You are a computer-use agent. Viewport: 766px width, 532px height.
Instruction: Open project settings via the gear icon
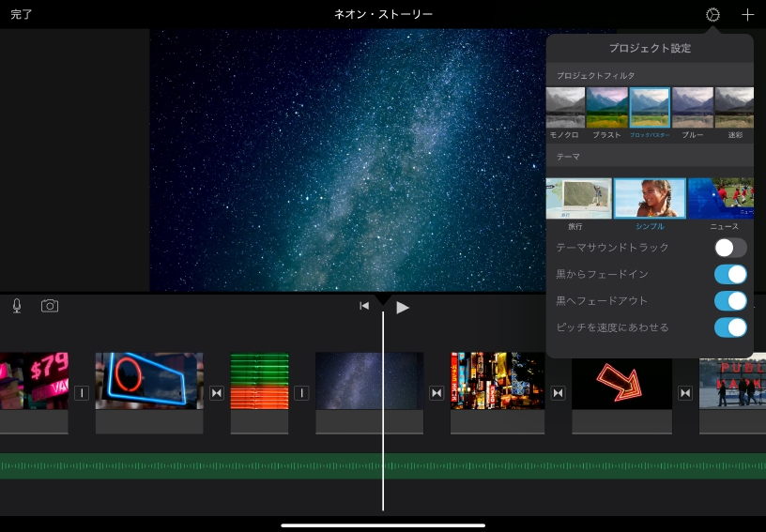point(712,15)
